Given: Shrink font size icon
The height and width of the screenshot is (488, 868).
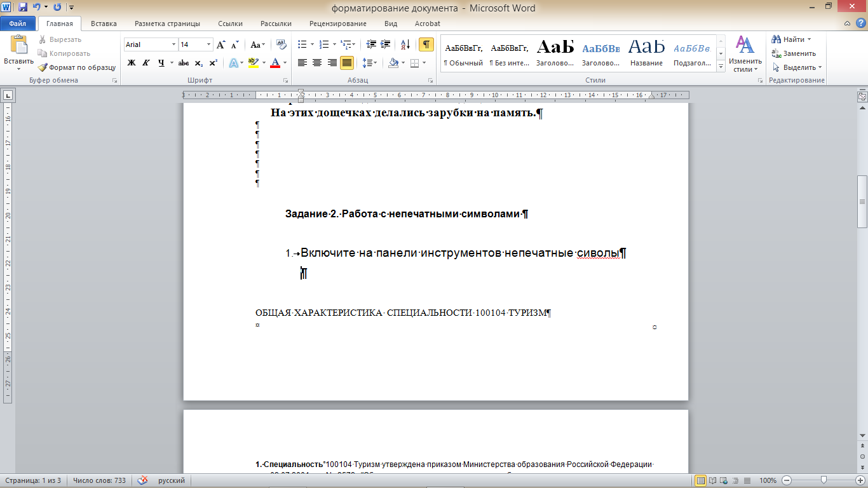Looking at the screenshot, I should [x=235, y=44].
